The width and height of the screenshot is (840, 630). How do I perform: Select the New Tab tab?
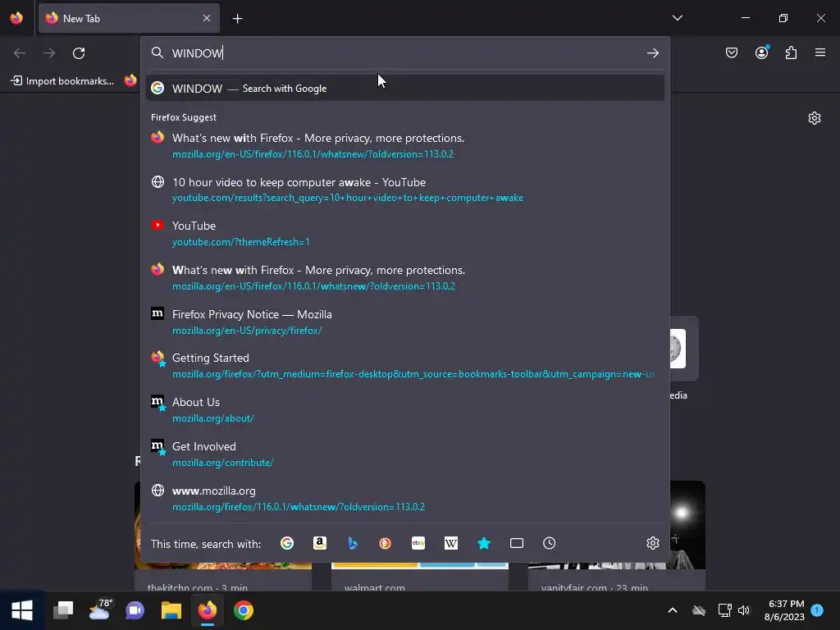129,18
